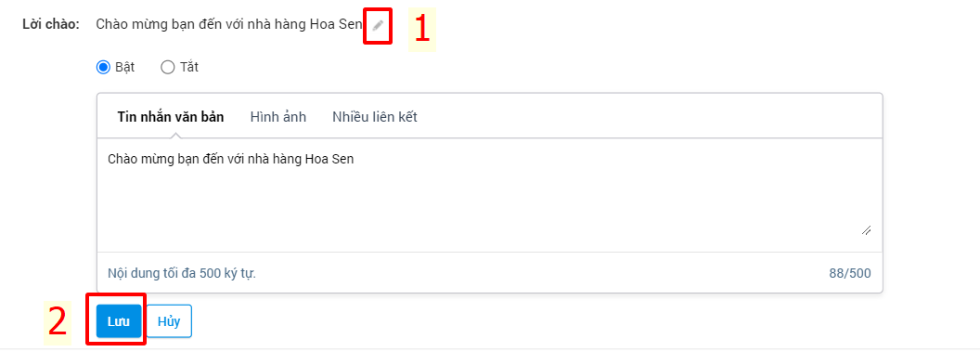Click the Lưu save button

119,321
